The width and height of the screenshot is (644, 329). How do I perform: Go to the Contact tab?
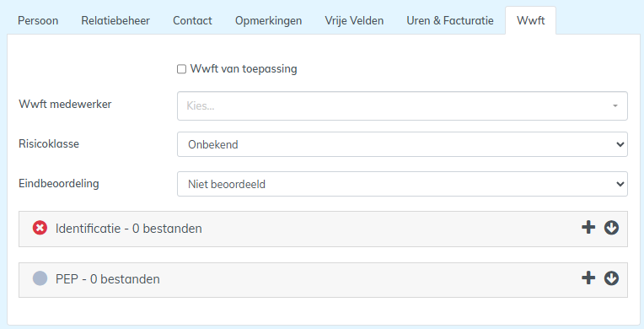[192, 20]
